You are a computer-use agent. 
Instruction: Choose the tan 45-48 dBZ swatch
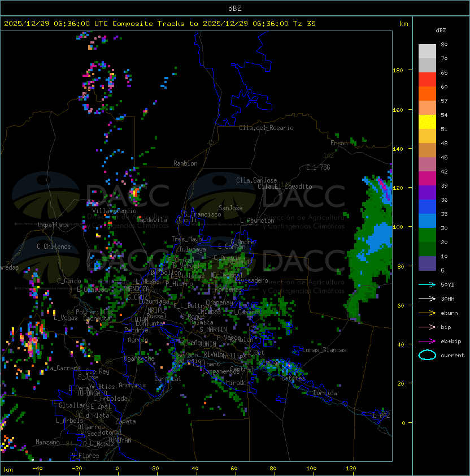click(427, 150)
